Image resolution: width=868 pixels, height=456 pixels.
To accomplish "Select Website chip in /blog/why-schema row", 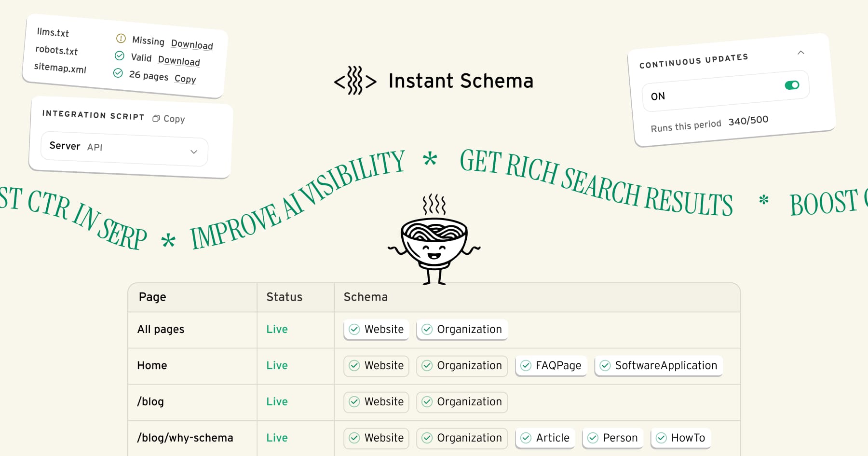I will pyautogui.click(x=377, y=438).
